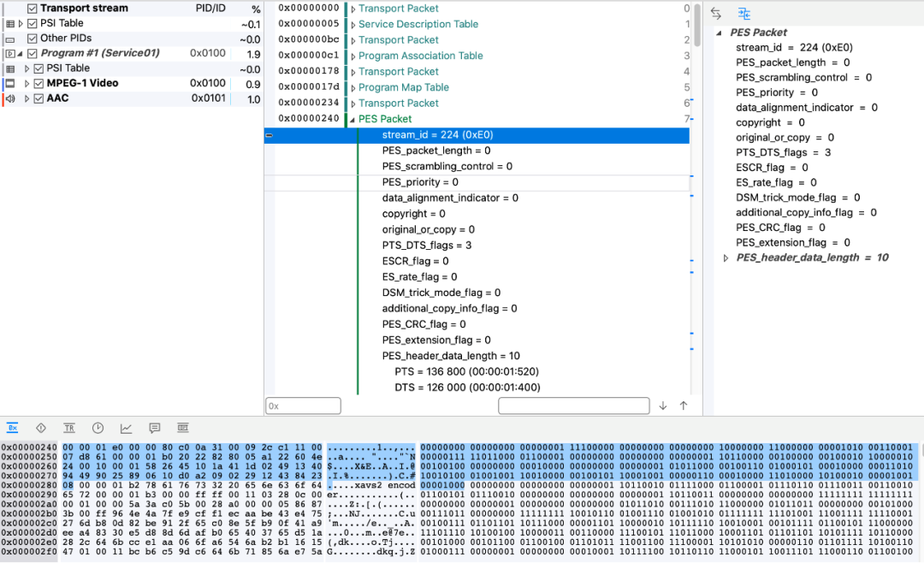
Task: Click the up arrow search-previous icon
Action: point(684,406)
